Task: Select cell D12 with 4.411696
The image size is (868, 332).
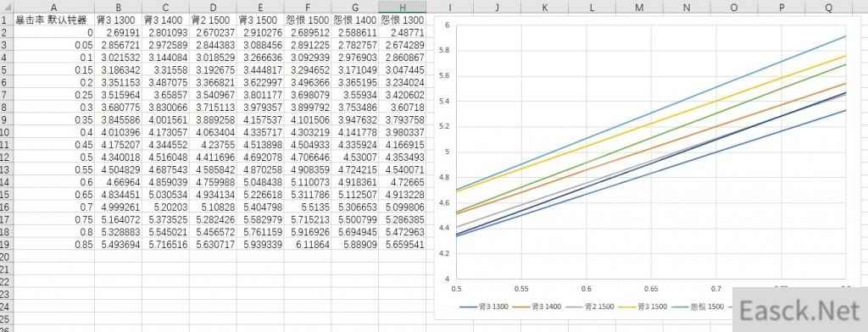Action: 213,158
